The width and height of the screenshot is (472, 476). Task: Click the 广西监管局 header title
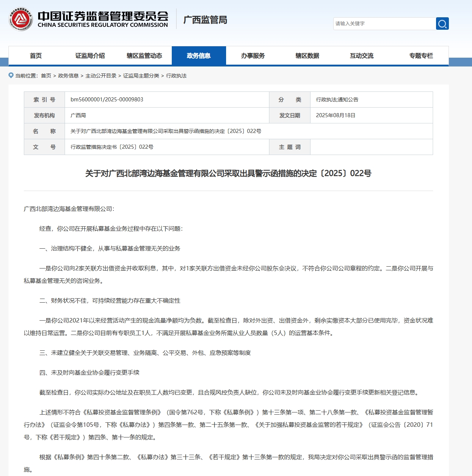click(x=205, y=20)
